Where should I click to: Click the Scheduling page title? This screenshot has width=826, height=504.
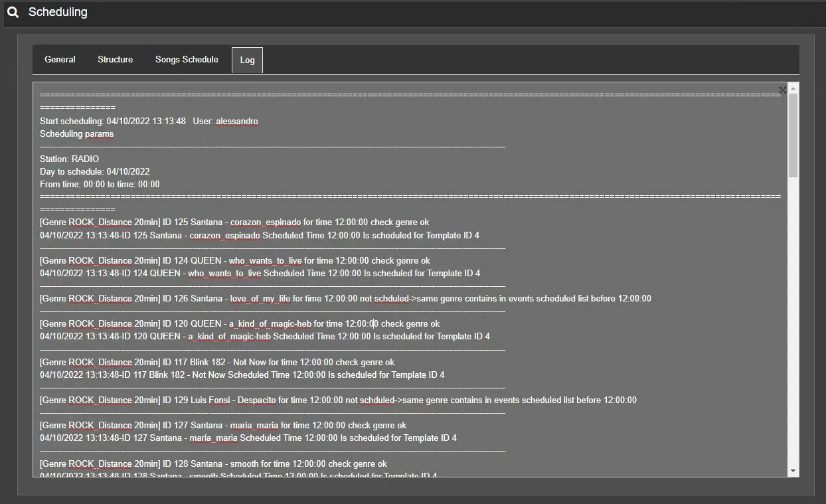click(58, 13)
